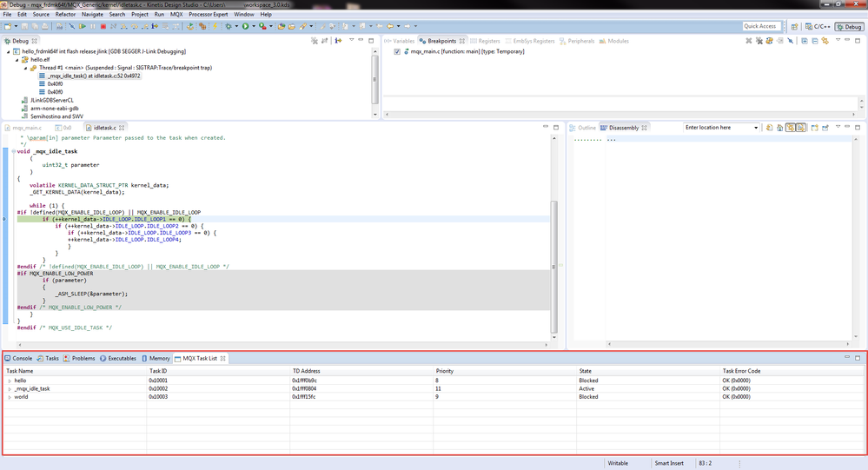Screen dimensions: 868x470
Task: Expand the hello task row
Action: (10, 381)
